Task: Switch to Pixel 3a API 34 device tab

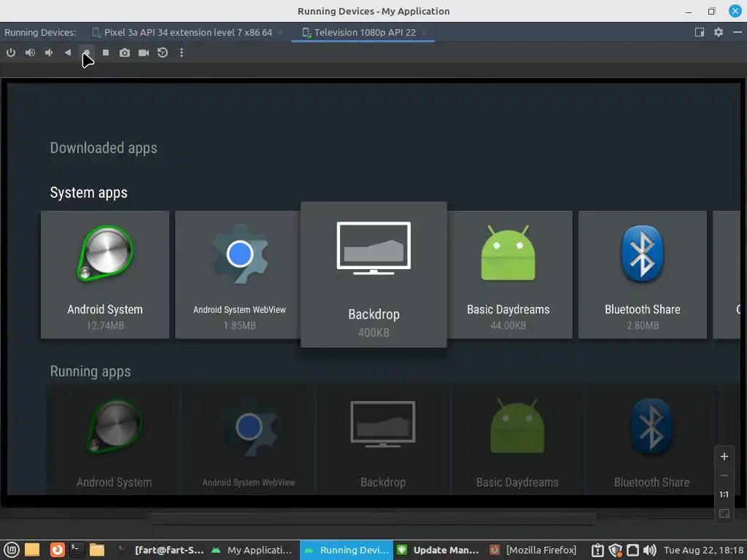Action: 187,32
